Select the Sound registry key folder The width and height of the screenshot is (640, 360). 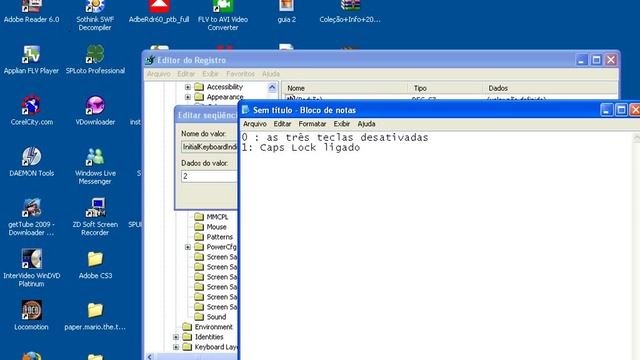211,317
